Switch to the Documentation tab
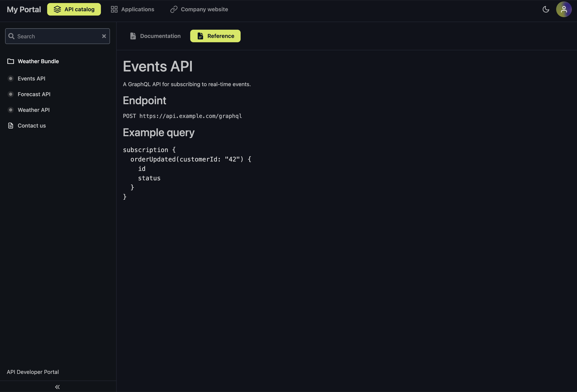 click(155, 36)
